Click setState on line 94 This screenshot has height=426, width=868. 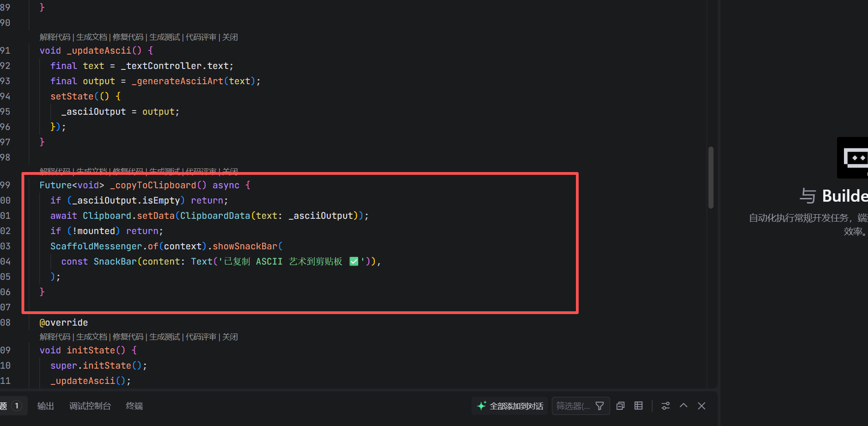pos(72,96)
